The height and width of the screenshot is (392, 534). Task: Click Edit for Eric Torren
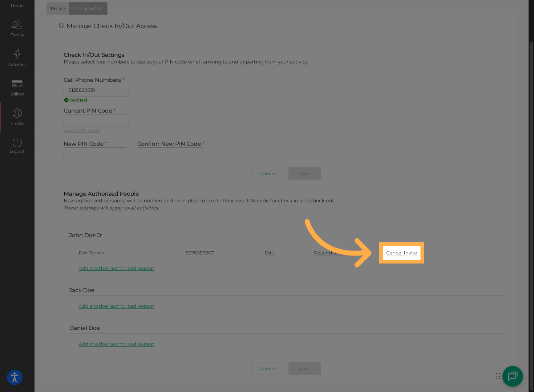coord(269,253)
